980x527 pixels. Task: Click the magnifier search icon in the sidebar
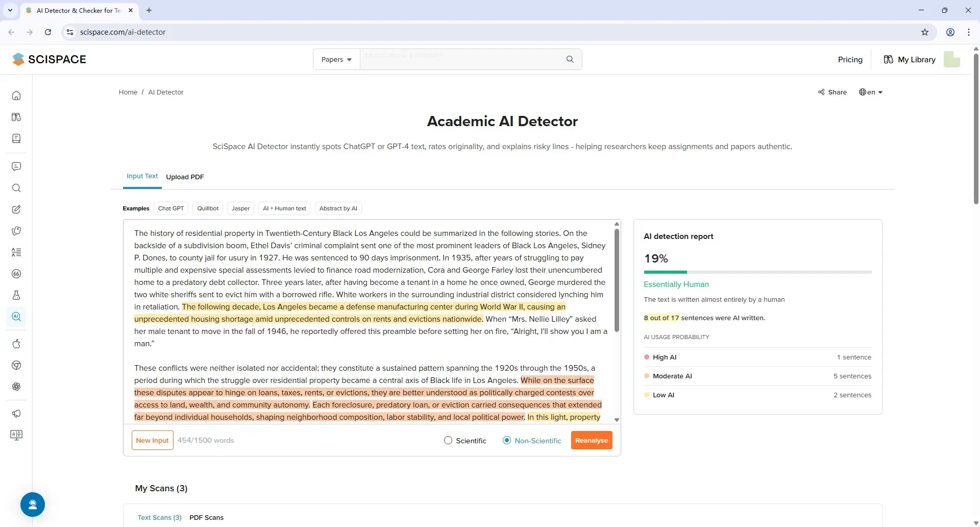pos(16,188)
